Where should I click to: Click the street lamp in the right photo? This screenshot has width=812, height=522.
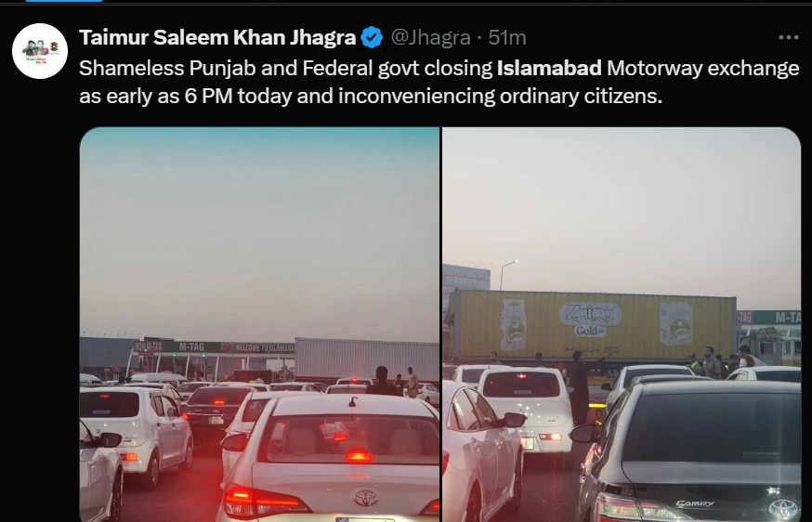pos(508,274)
